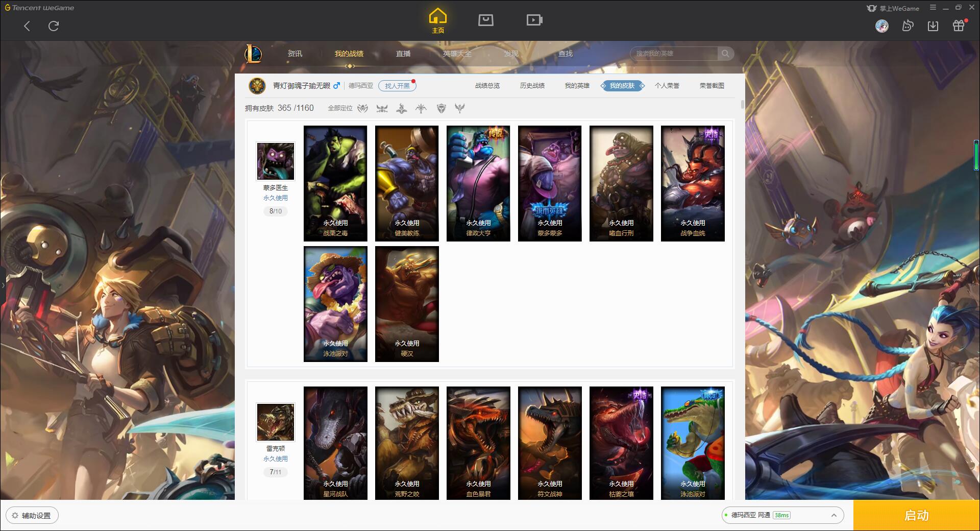Click the League of Legends logo icon
The width and height of the screenshot is (980, 531).
253,54
